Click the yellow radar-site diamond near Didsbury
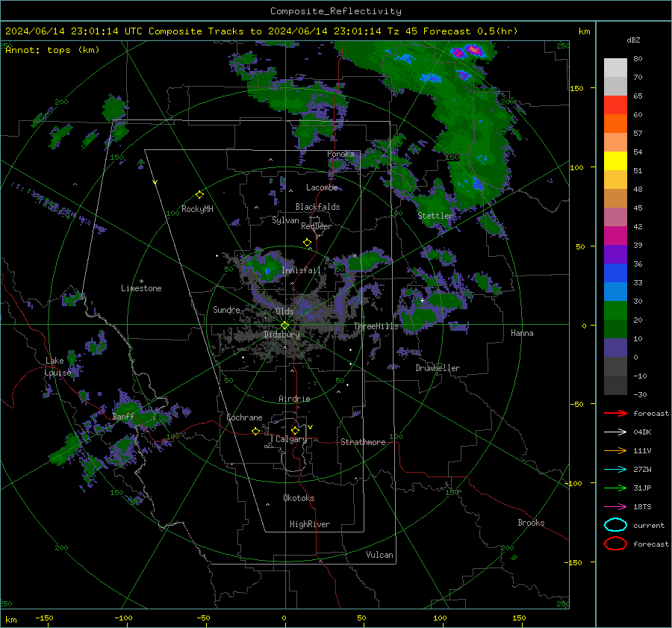672x628 pixels. coord(284,326)
